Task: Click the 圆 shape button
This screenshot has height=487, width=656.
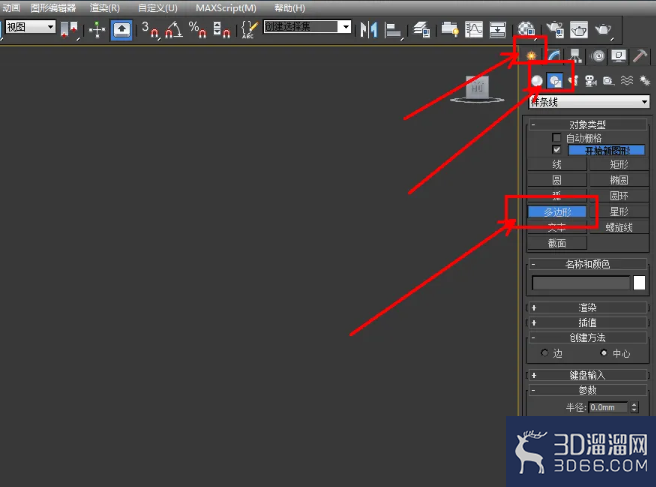Action: pos(557,180)
